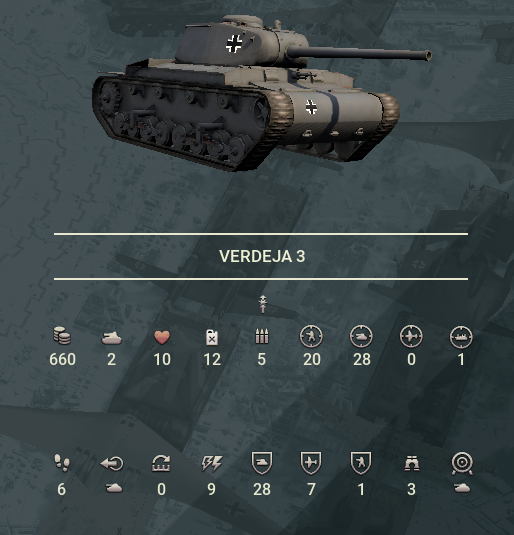Click the fuel canister icon
Viewport: 514px width, 535px height.
212,337
